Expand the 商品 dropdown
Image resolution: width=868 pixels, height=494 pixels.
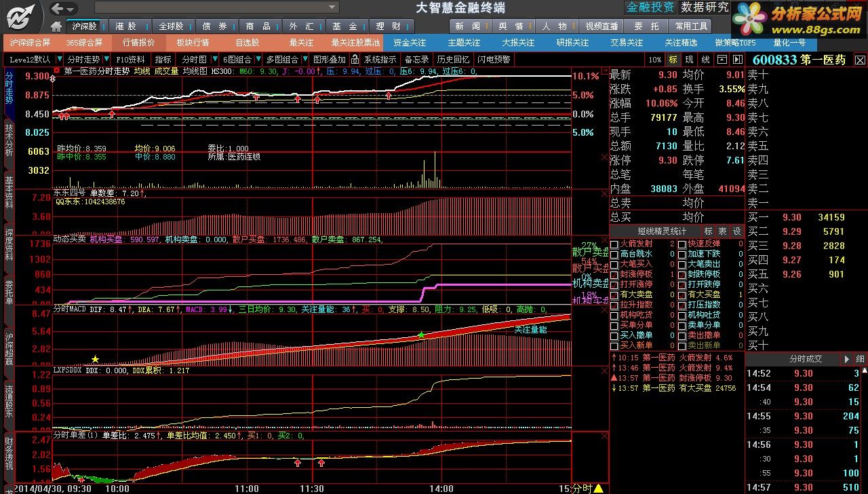[x=277, y=26]
